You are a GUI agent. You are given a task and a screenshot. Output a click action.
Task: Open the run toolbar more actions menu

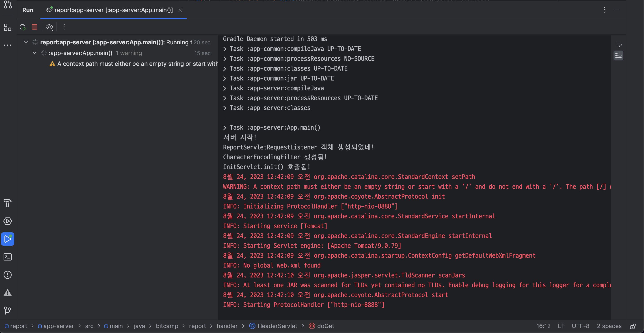pos(64,27)
